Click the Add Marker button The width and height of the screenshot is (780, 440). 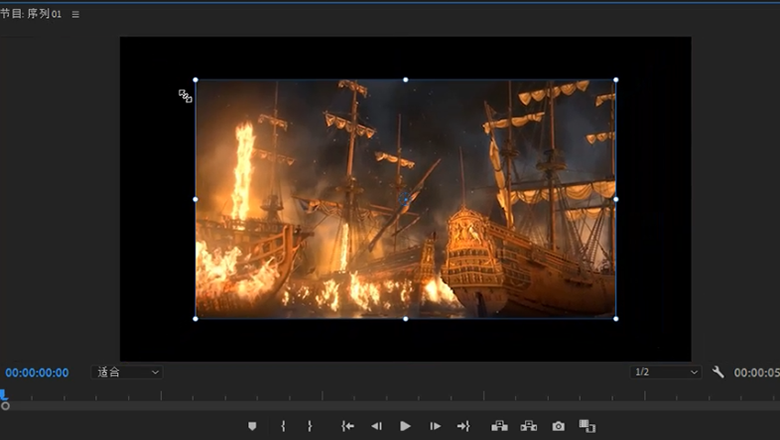(x=252, y=426)
